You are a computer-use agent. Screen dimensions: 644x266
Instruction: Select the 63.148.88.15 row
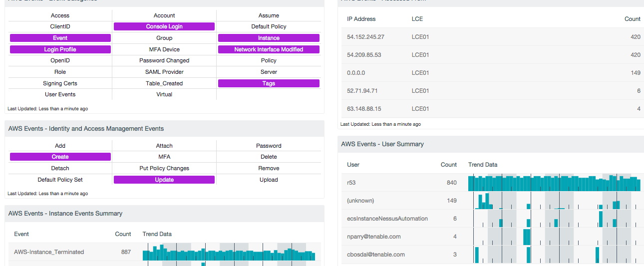(364, 109)
